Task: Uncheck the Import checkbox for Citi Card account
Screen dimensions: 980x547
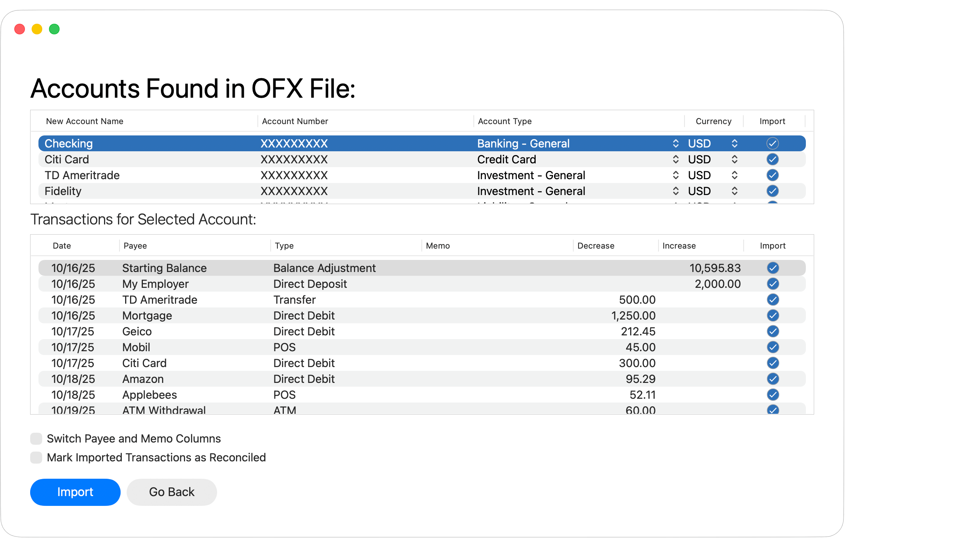Action: coord(772,160)
